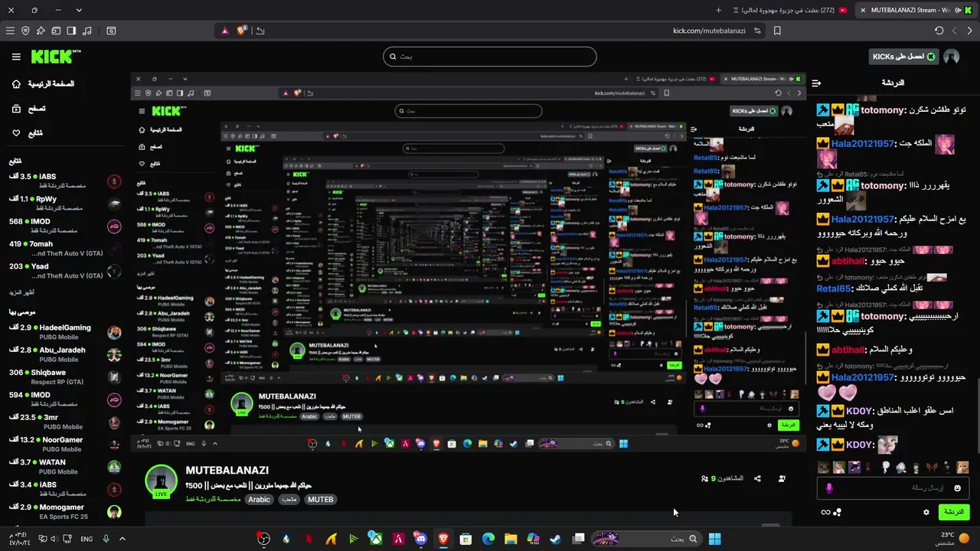Open Windows Start button on taskbar
The height and width of the screenshot is (551, 980).
(714, 539)
